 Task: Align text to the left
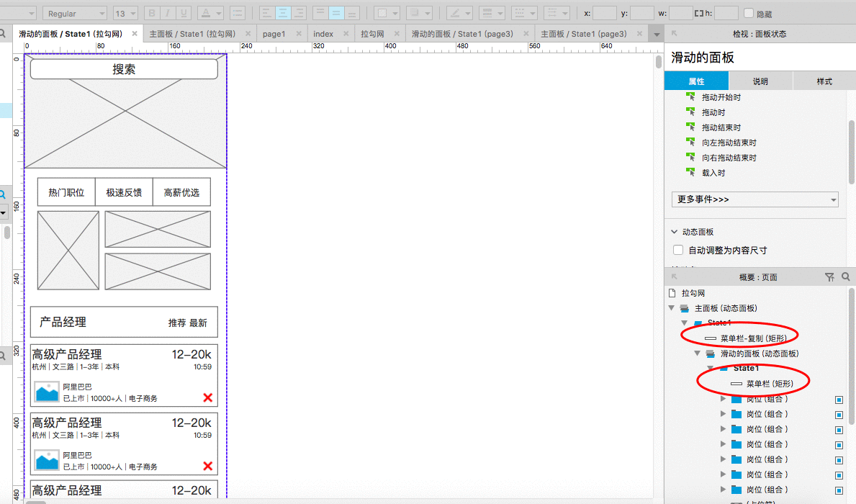(x=266, y=13)
